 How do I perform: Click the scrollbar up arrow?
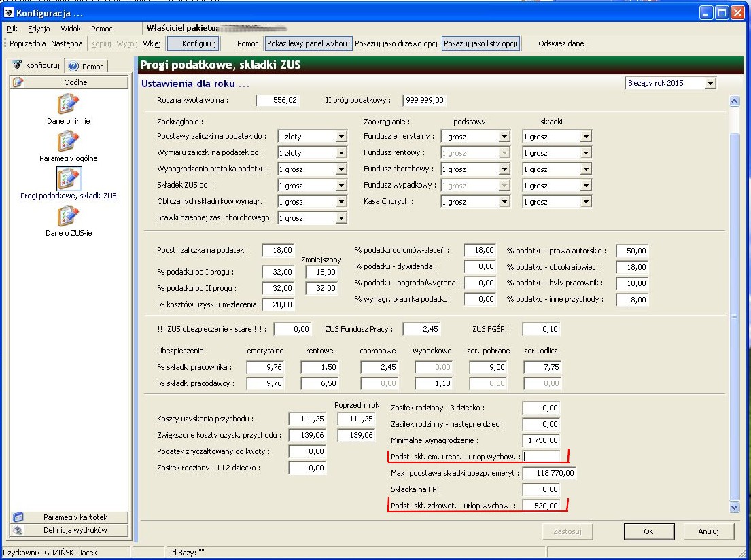click(x=734, y=101)
